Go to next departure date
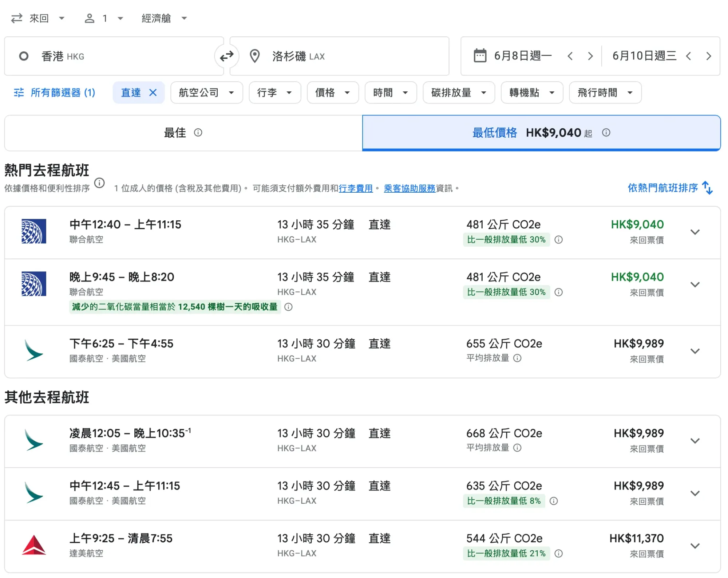Screen dimensions: 728x578 590,56
